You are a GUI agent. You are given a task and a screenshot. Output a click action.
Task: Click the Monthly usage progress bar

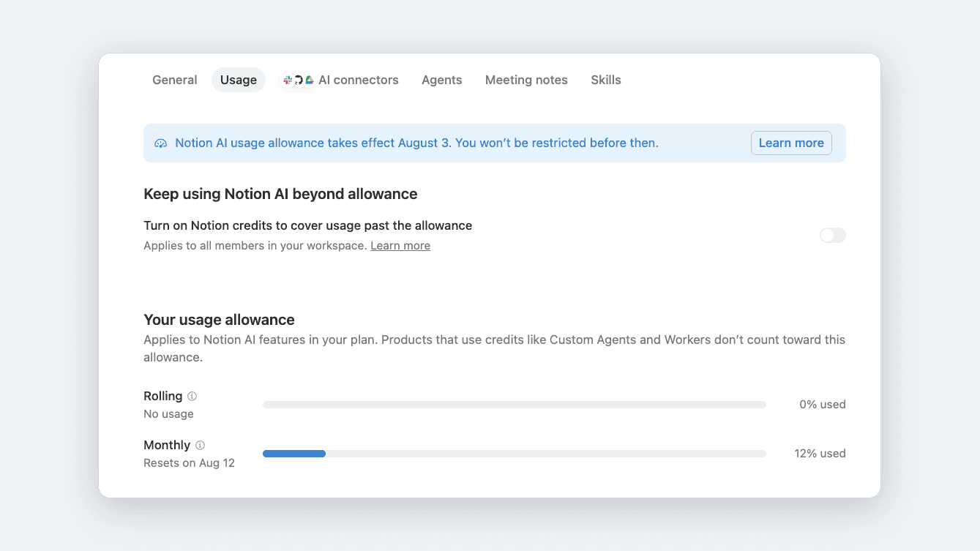click(515, 454)
